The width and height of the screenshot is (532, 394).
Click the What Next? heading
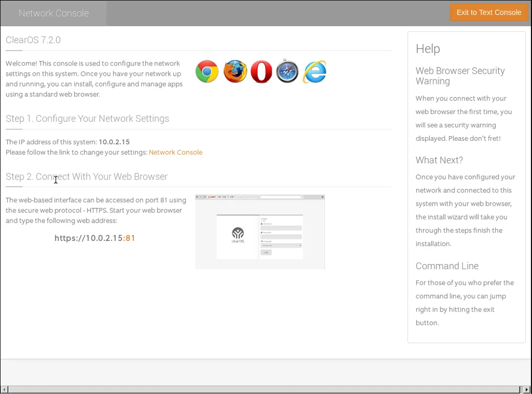[439, 160]
